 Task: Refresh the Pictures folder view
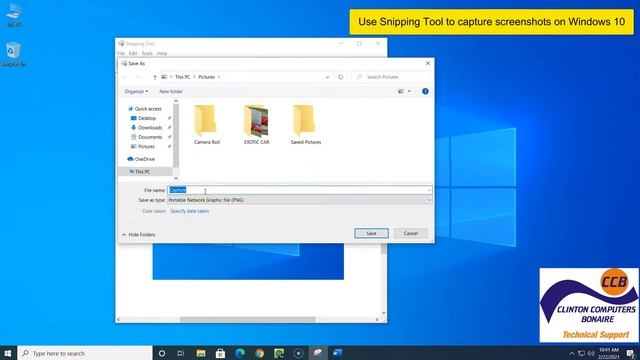[x=340, y=77]
